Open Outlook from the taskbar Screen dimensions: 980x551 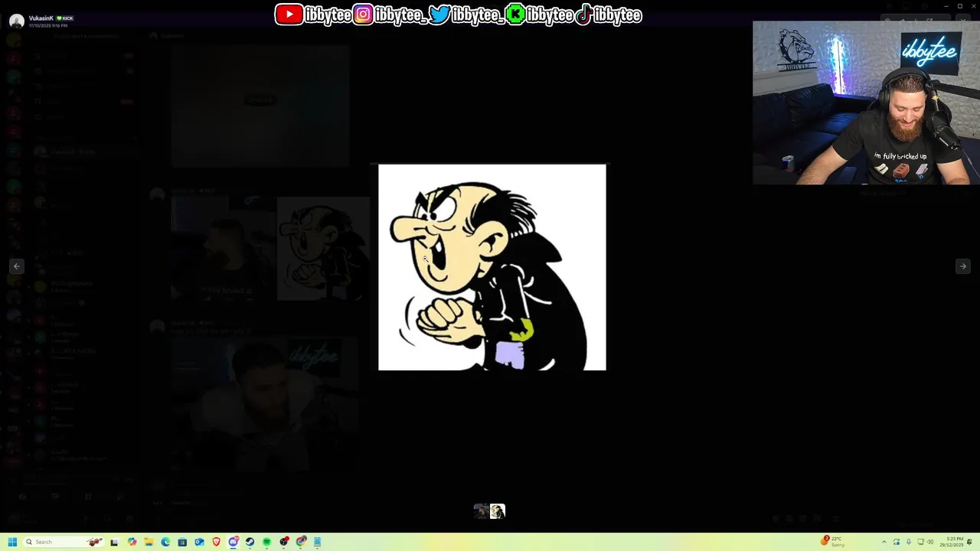199,542
